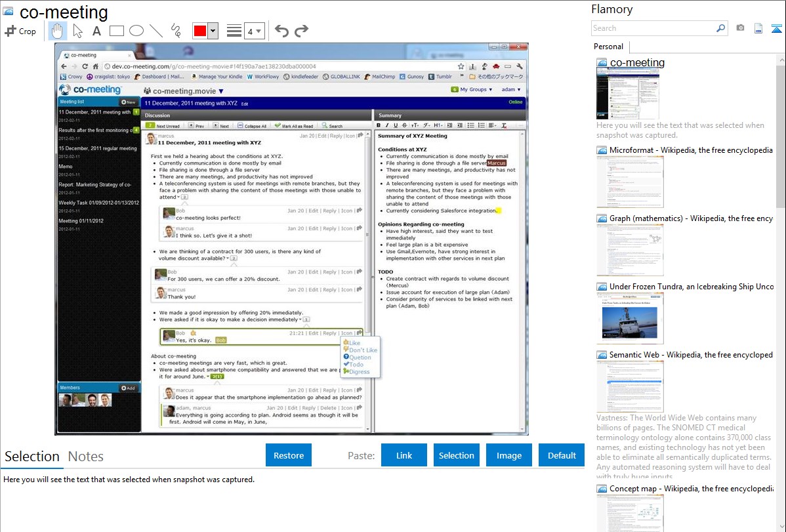Select the hand pan tool
This screenshot has height=532, width=786.
pos(57,31)
